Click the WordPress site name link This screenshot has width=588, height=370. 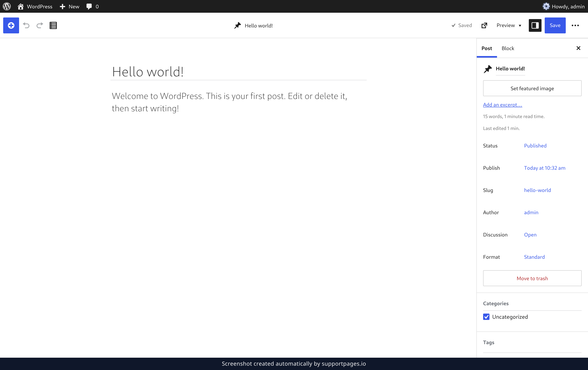(x=40, y=6)
